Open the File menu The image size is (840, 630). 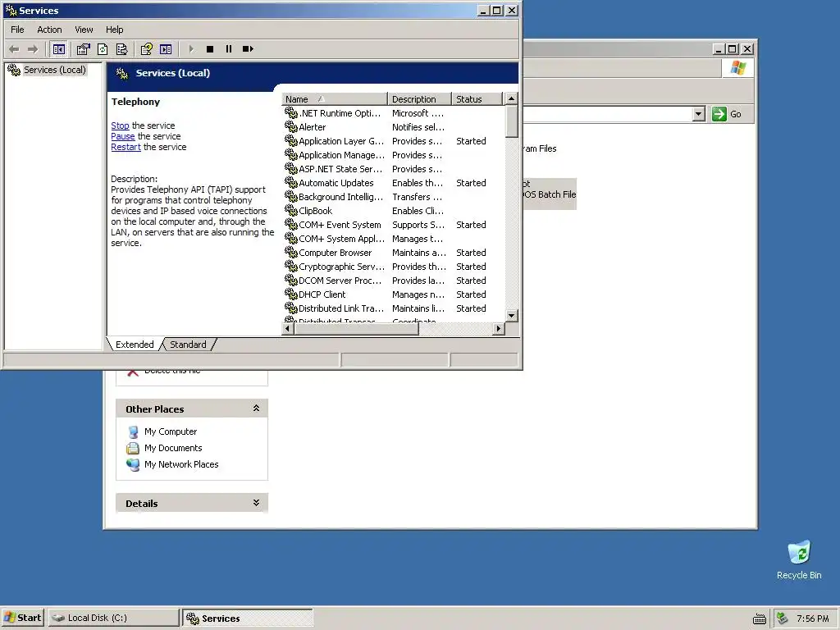(17, 30)
